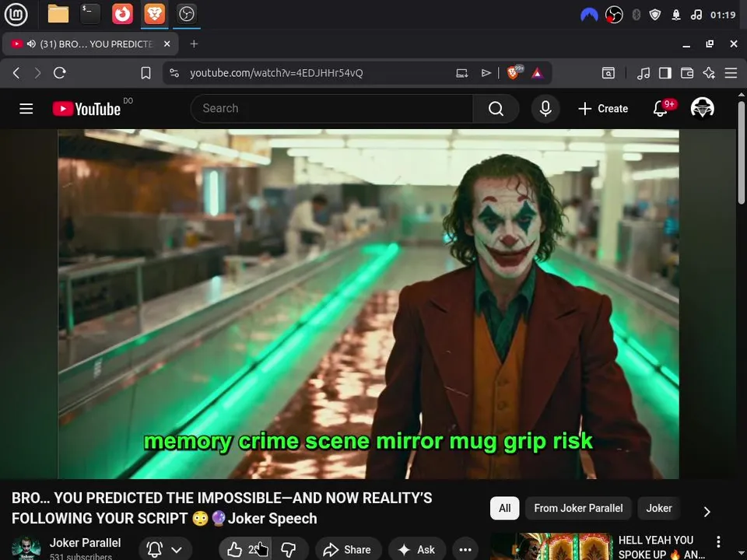Open the Brave tab search icon
Viewport: 747px width, 560px height.
[x=608, y=73]
